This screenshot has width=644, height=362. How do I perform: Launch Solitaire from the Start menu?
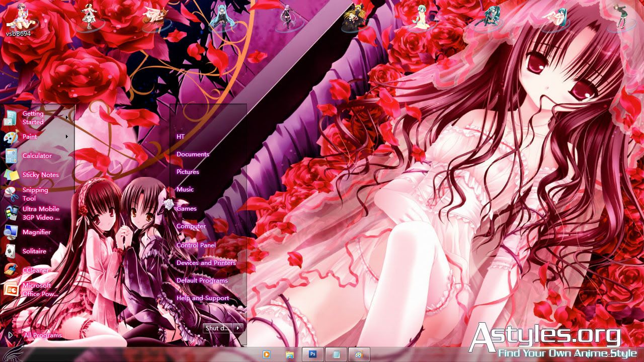[x=34, y=251]
